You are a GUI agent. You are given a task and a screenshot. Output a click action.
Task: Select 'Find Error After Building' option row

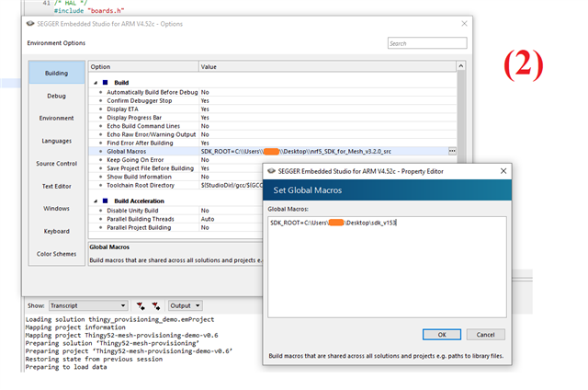pyautogui.click(x=273, y=143)
